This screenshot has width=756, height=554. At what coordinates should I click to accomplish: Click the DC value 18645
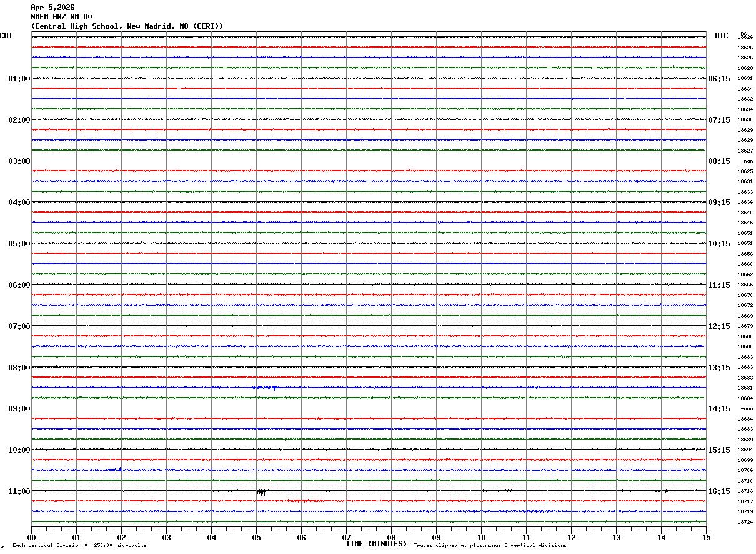click(x=745, y=223)
